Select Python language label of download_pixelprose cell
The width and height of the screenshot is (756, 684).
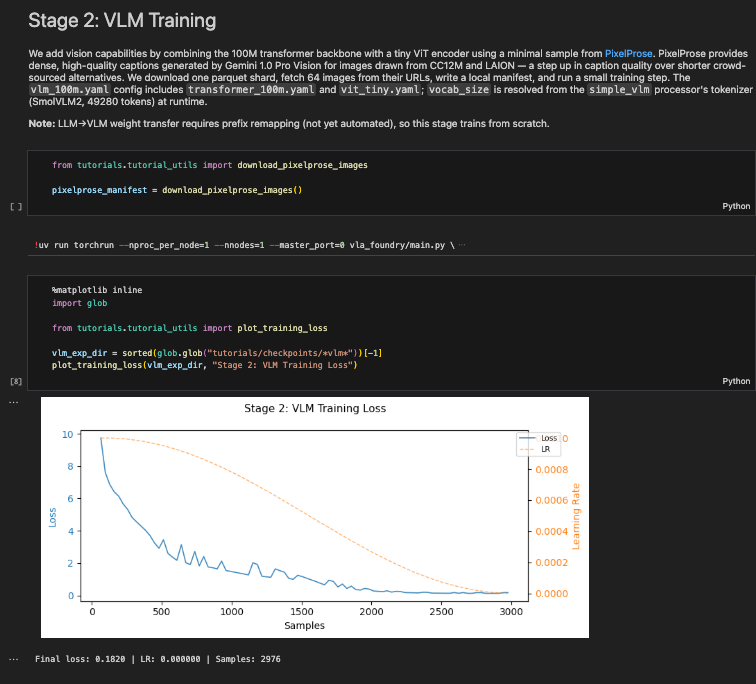[x=736, y=206]
